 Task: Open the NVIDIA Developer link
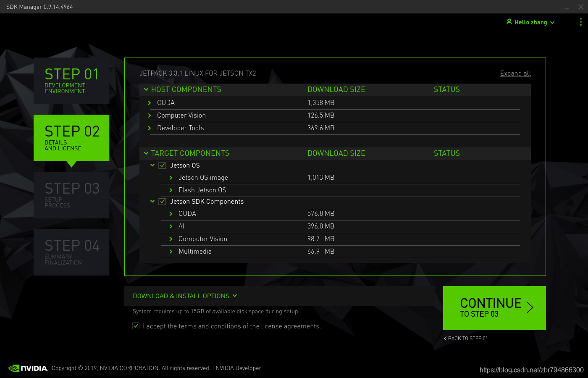point(238,368)
